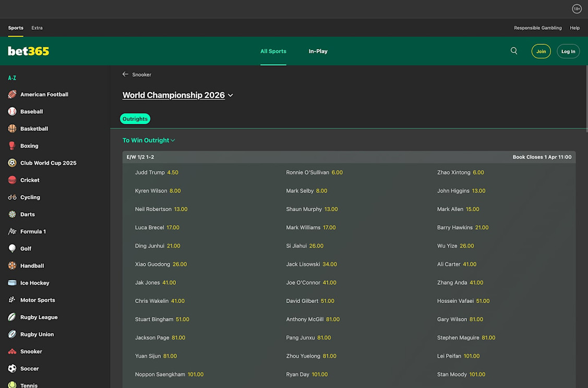
Task: Pick Jack Lisowski at 34.00
Action: point(311,264)
